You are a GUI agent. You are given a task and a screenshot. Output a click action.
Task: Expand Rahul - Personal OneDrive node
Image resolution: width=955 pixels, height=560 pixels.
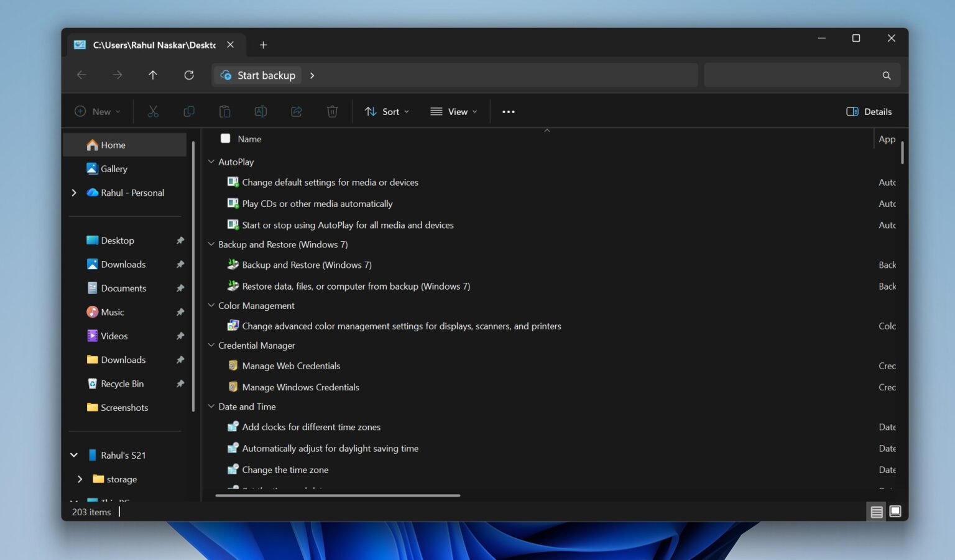[74, 193]
